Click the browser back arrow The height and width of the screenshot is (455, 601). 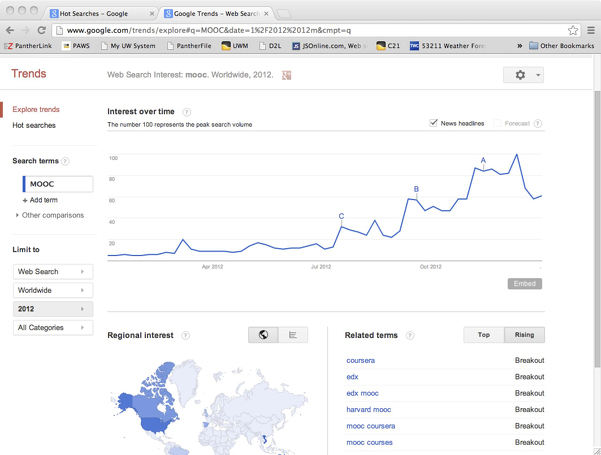click(10, 30)
